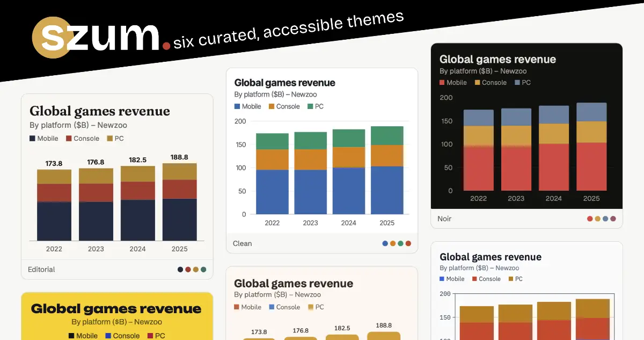Select red dot in Noir palette
Image resolution: width=644 pixels, height=340 pixels.
point(590,219)
